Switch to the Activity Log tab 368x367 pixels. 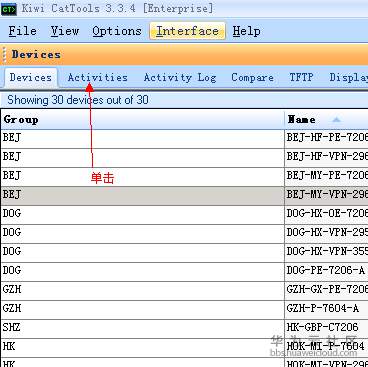(x=180, y=77)
